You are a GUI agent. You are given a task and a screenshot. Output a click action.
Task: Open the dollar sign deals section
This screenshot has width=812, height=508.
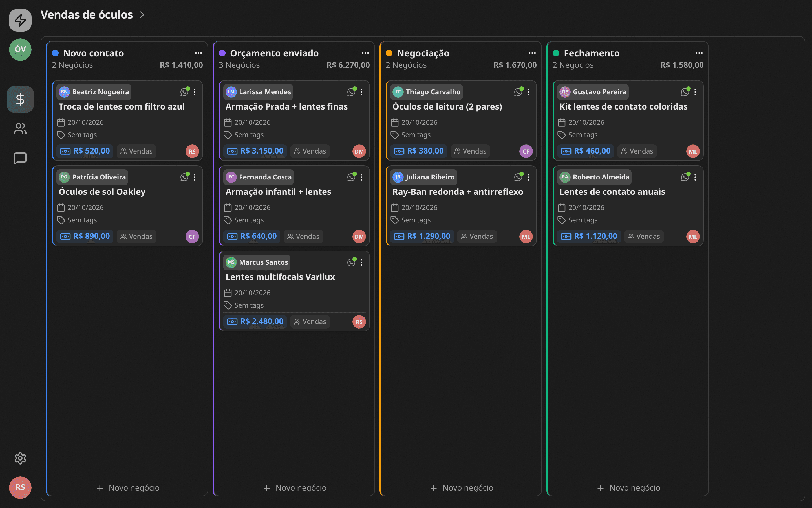[x=20, y=99]
